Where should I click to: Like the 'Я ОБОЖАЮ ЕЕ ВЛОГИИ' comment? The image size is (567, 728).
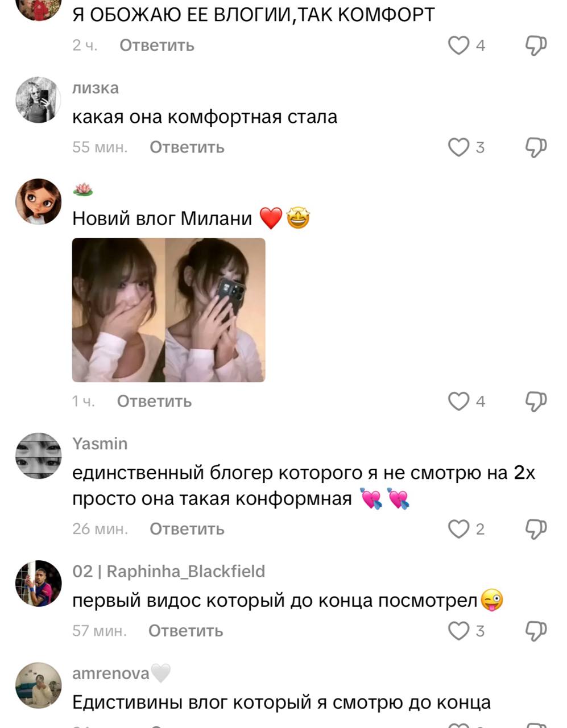458,45
